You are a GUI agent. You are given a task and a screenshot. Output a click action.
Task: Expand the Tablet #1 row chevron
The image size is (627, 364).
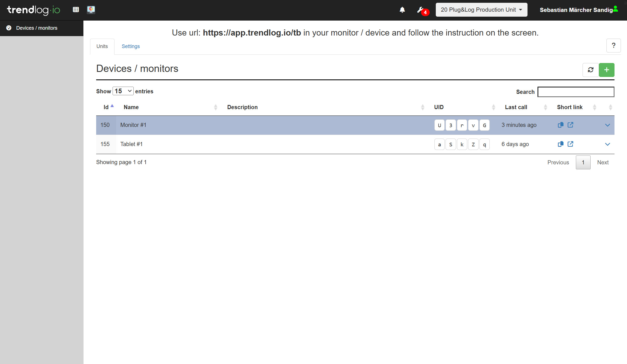coord(608,144)
